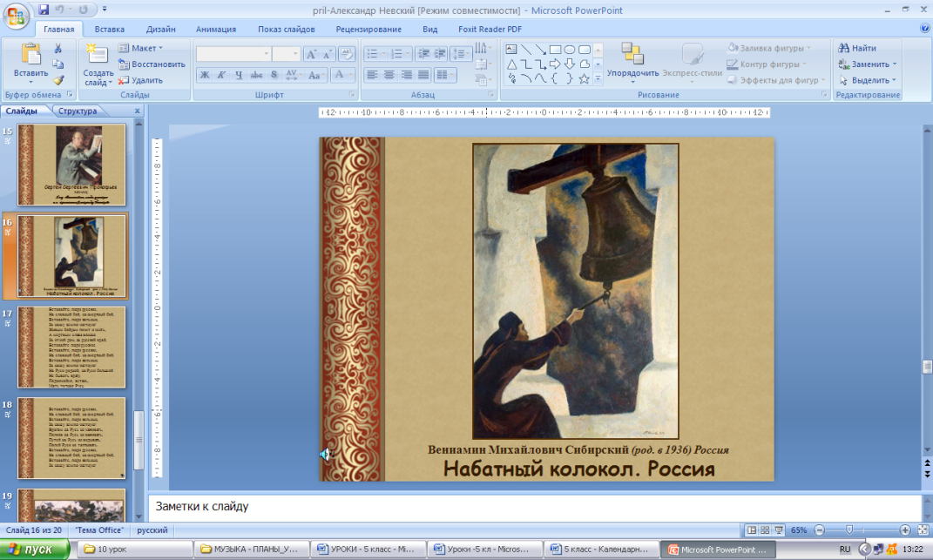933x560 pixels.
Task: Switch to the Дизайн ribbon tab
Action: [160, 29]
